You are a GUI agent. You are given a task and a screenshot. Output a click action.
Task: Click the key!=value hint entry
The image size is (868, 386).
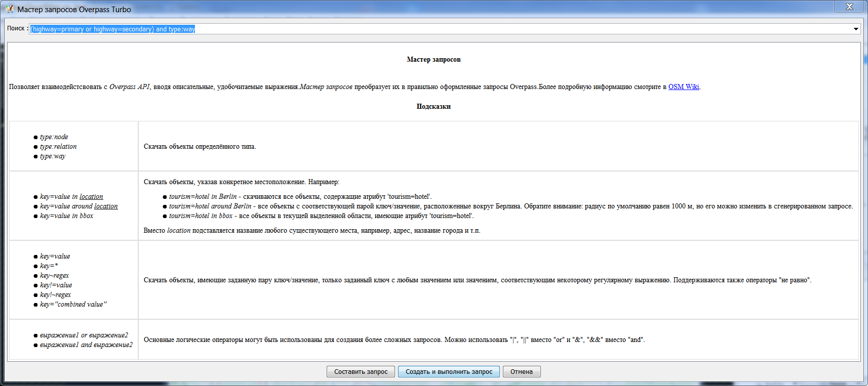56,285
